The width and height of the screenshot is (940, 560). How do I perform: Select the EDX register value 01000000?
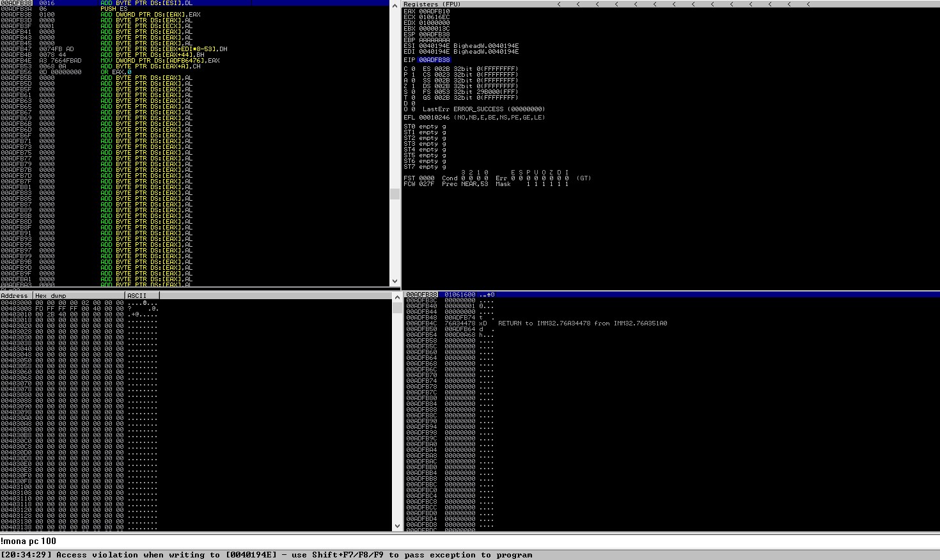(434, 23)
